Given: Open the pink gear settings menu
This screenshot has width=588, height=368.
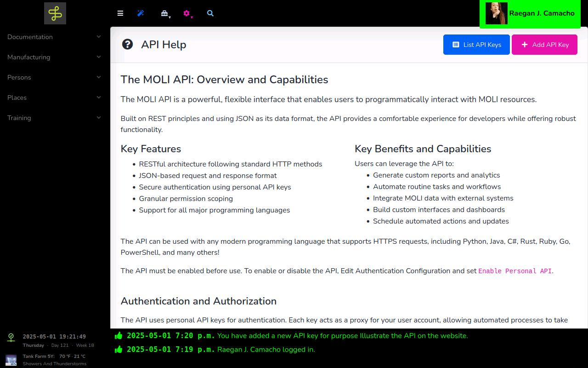Looking at the screenshot, I should point(187,14).
